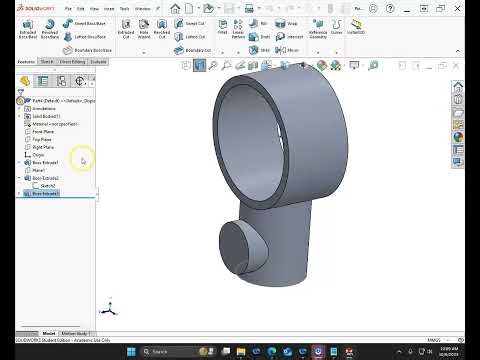Click the Print icon
The height and width of the screenshot is (360, 480).
(249, 9)
